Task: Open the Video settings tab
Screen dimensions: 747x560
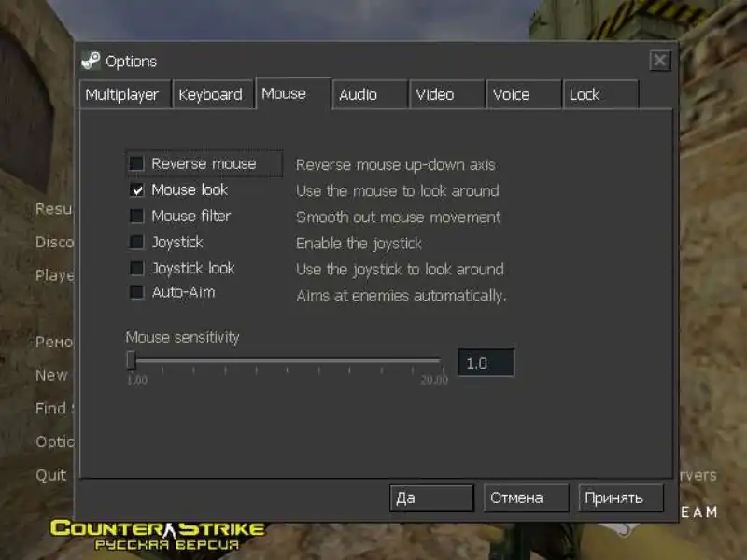Action: (447, 94)
